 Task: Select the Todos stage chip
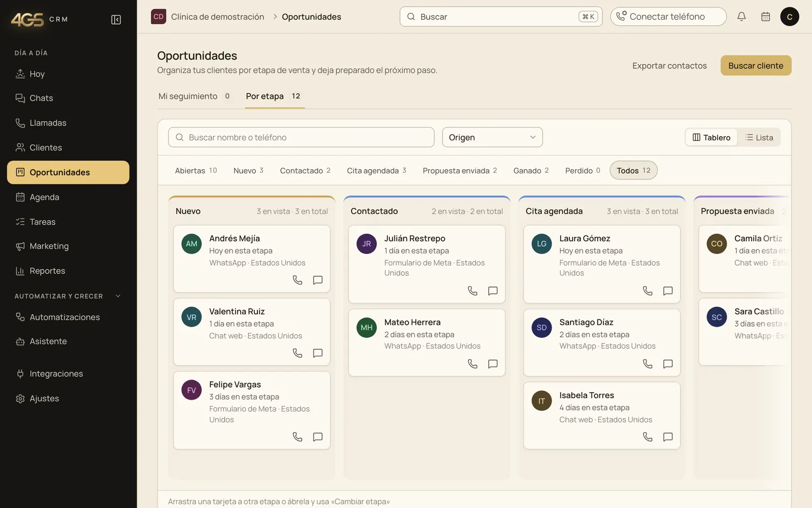(633, 171)
